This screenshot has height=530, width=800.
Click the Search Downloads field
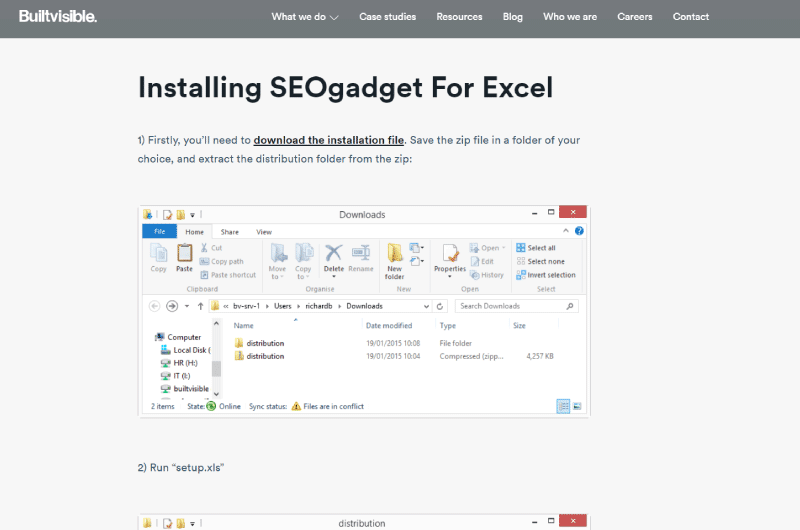[516, 306]
